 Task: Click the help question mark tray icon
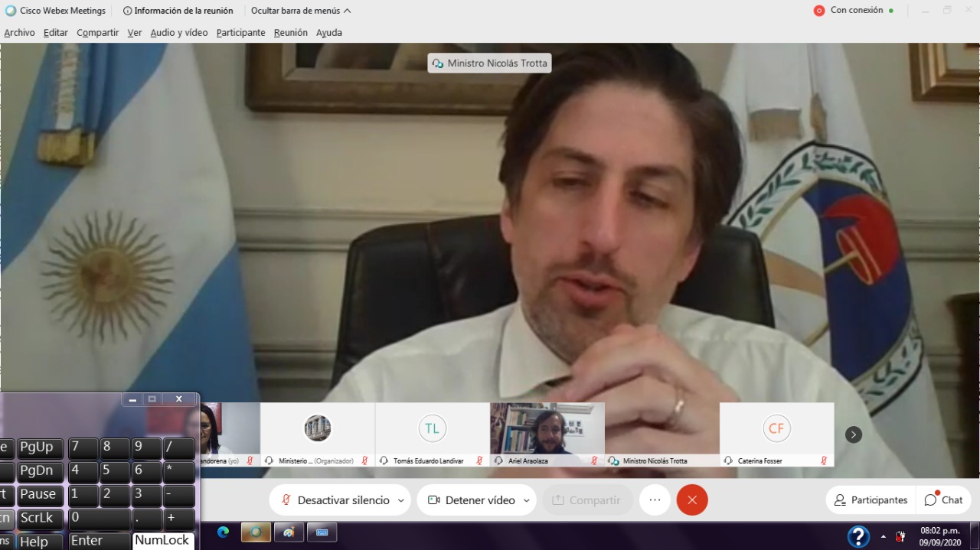coord(858,536)
